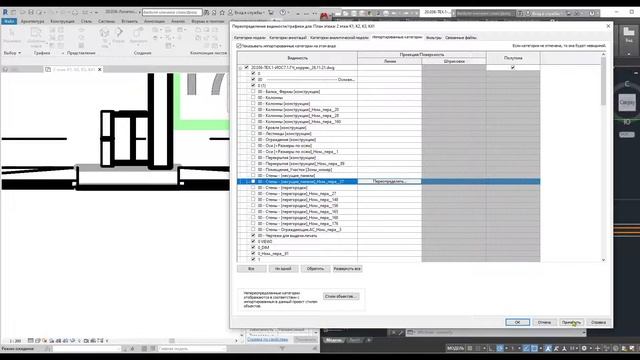Open the Архитектура ribbon tab
Viewport: 640px width, 360px height.
click(x=32, y=21)
